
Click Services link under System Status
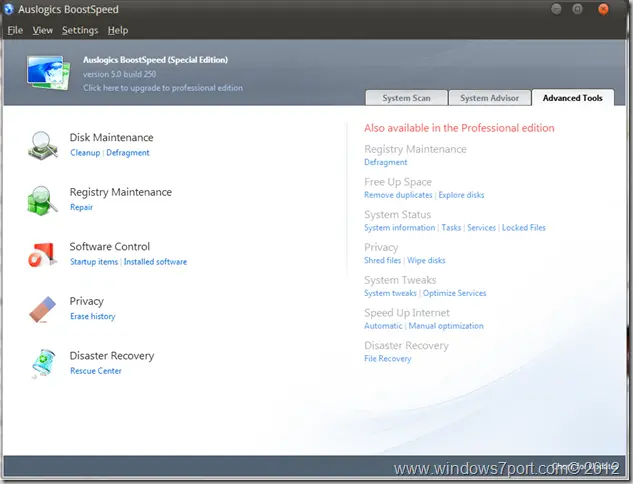[x=482, y=228]
